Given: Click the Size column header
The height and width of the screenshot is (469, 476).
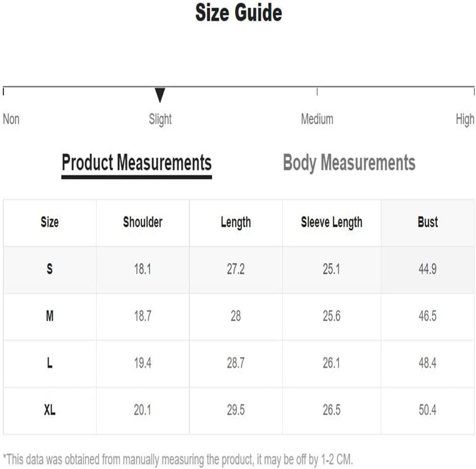Looking at the screenshot, I should (50, 222).
